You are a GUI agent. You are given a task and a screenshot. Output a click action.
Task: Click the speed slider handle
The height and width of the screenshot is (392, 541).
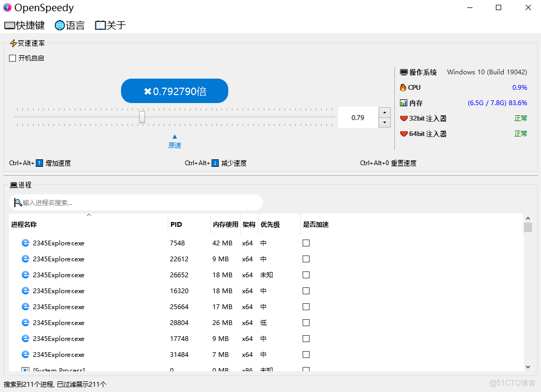click(x=142, y=117)
